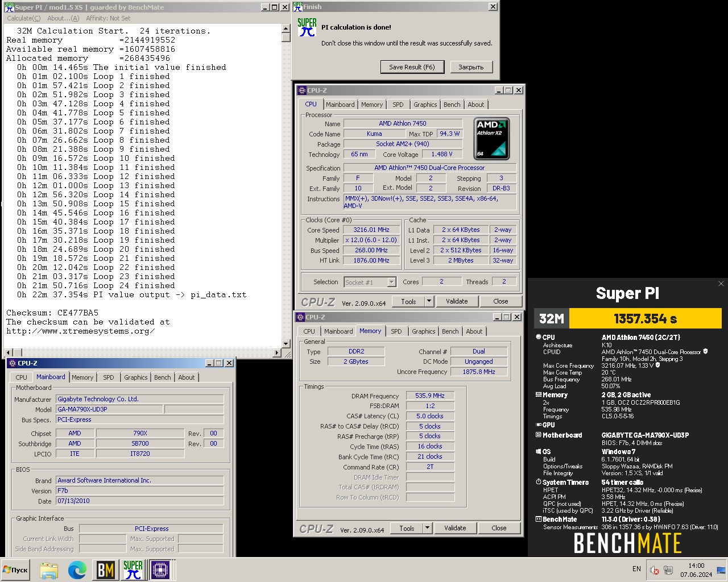
Task: Click the AMD Athlon X2 processor logo
Action: (x=491, y=139)
